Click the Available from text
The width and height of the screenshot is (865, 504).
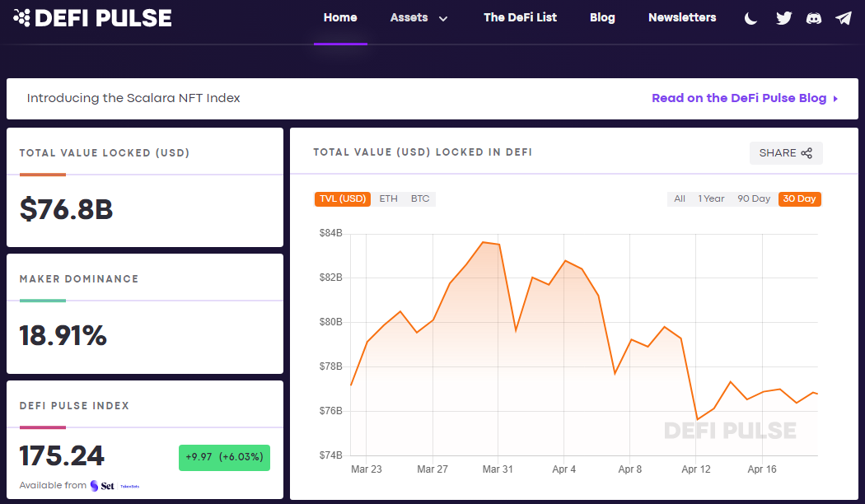tap(53, 485)
